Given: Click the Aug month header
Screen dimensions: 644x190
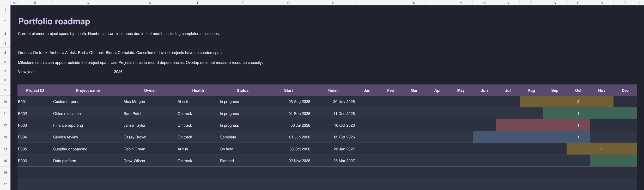Looking at the screenshot, I should click(x=531, y=90).
